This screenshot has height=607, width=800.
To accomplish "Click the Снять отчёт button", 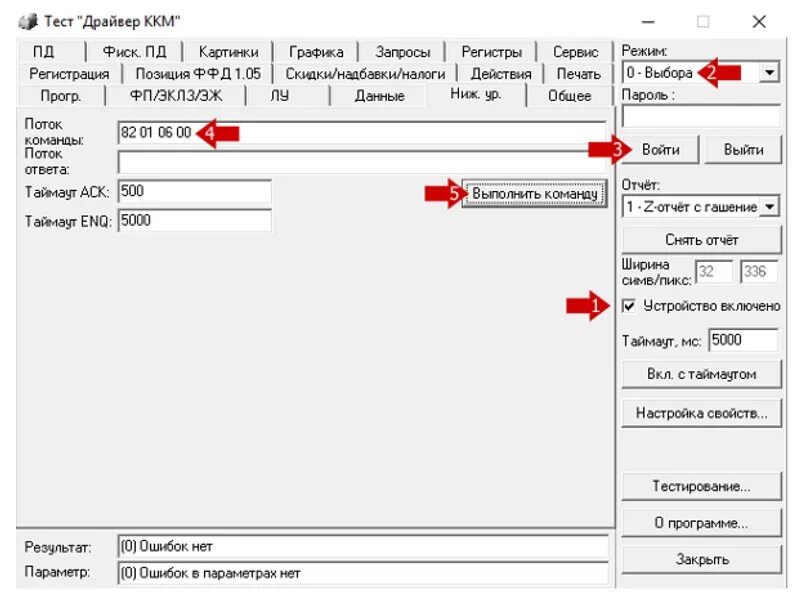I will tap(702, 240).
